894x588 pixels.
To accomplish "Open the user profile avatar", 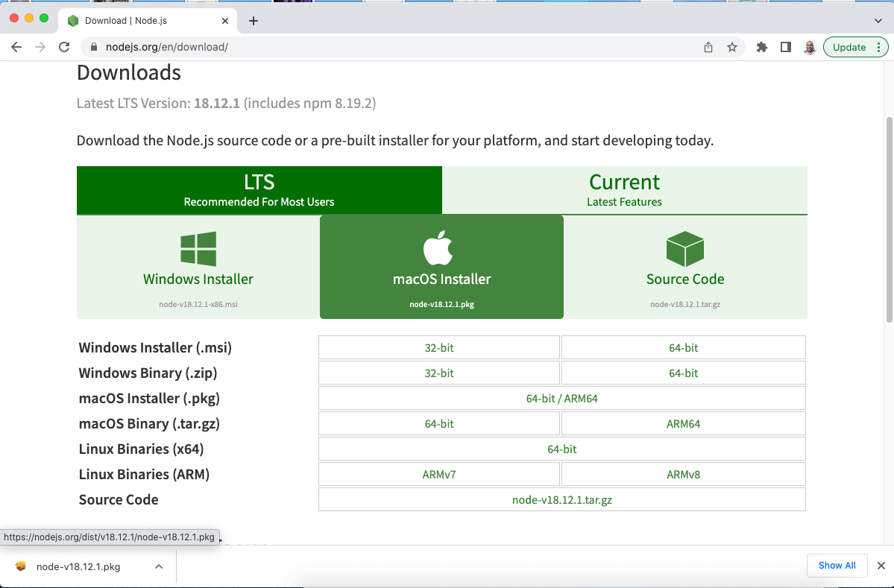I will tap(809, 47).
